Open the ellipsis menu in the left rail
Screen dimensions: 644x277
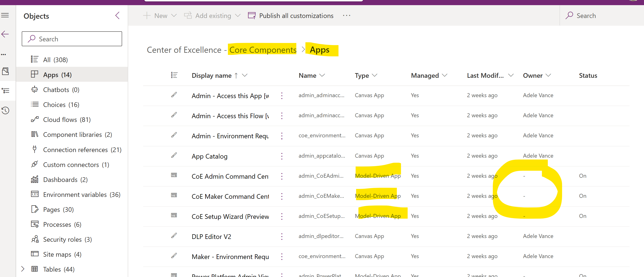4,54
